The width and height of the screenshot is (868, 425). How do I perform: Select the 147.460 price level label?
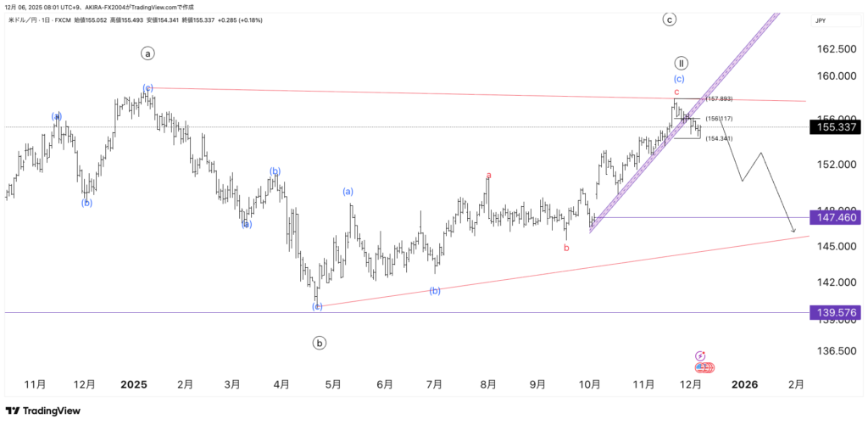coord(834,217)
